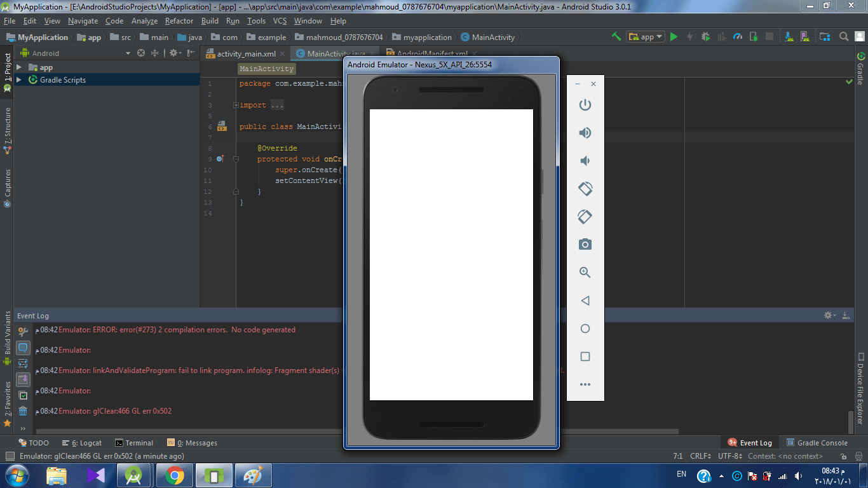The image size is (868, 488).
Task: Open the File menu
Action: tap(9, 21)
